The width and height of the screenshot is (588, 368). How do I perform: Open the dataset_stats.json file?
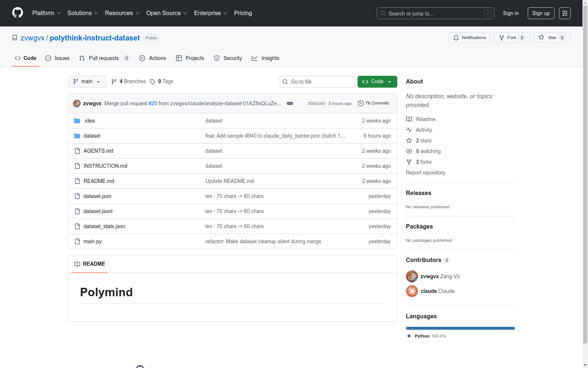[104, 226]
